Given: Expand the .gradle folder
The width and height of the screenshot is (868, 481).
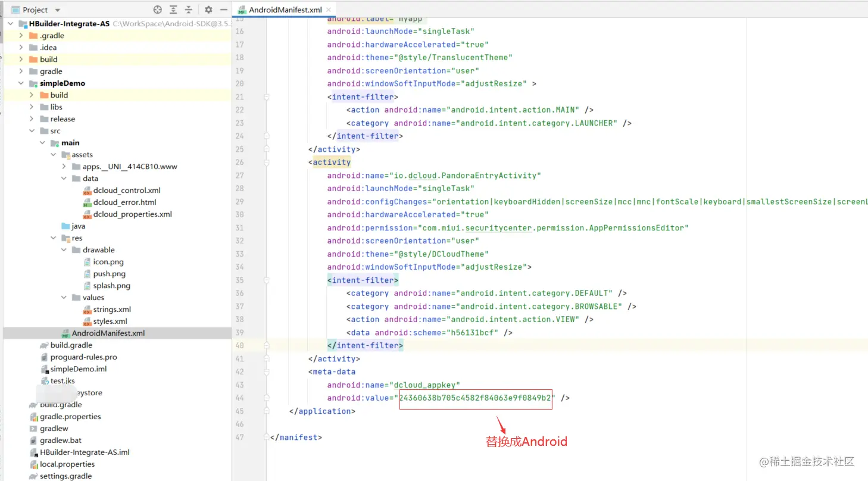Looking at the screenshot, I should point(22,36).
